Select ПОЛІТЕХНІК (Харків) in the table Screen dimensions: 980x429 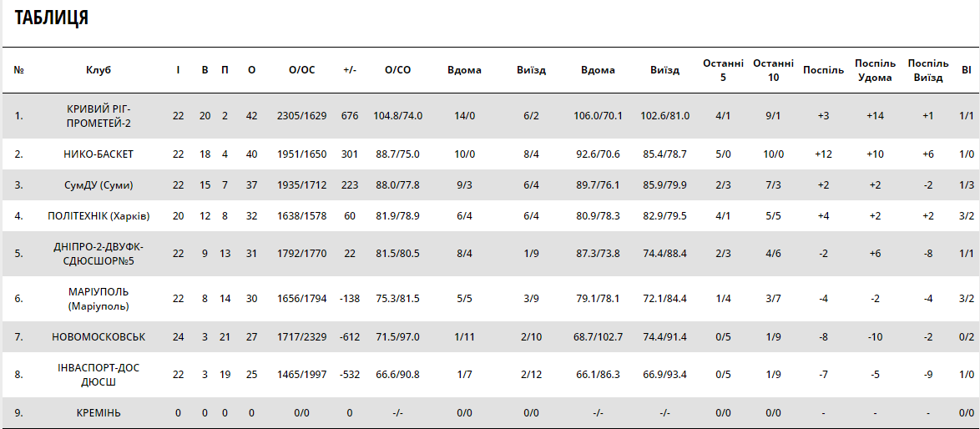(x=99, y=216)
